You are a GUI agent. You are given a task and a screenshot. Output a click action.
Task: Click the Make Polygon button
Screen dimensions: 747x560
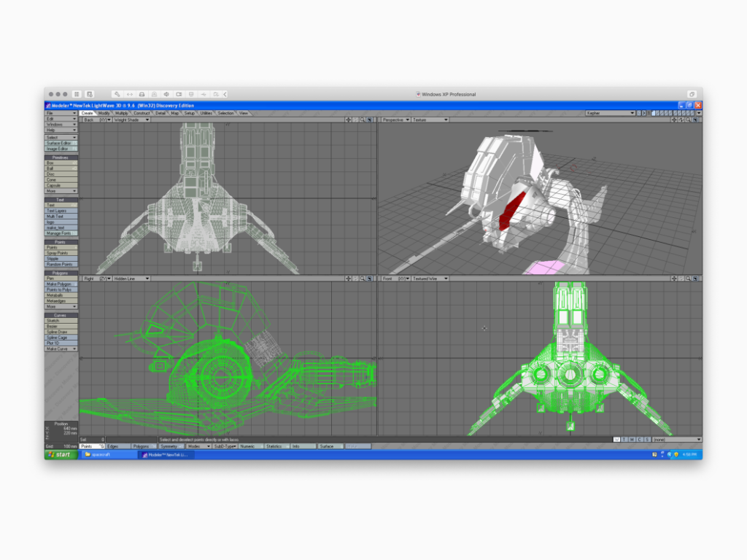[61, 284]
